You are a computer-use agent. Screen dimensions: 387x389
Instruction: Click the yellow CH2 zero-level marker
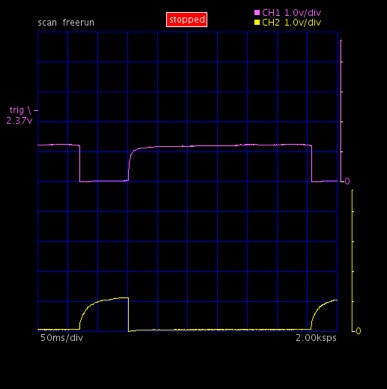358,331
